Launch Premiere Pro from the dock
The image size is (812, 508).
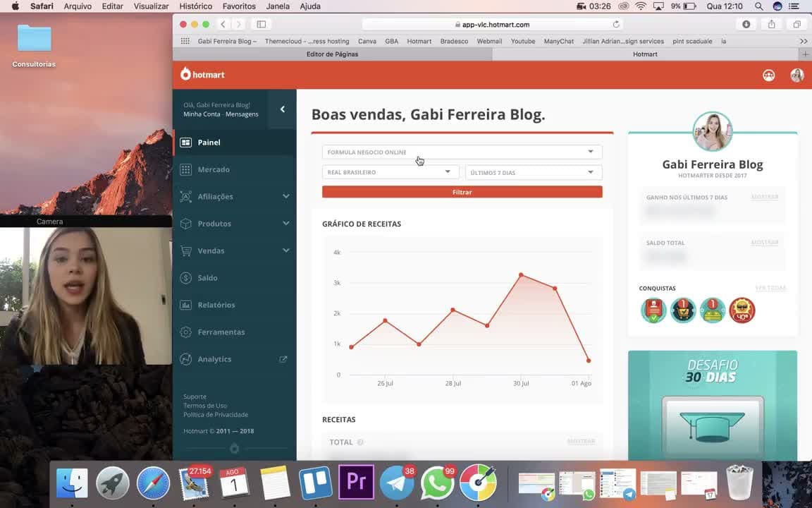pyautogui.click(x=356, y=482)
